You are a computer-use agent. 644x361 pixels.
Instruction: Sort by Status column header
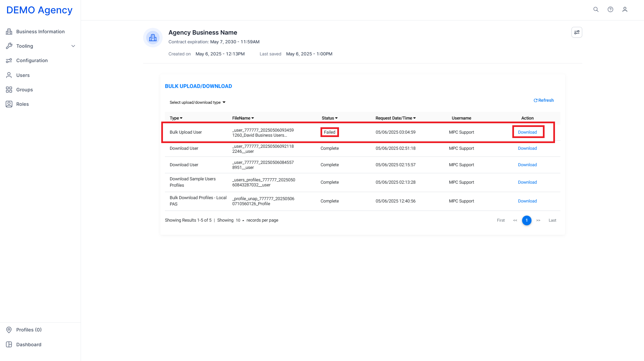(330, 118)
